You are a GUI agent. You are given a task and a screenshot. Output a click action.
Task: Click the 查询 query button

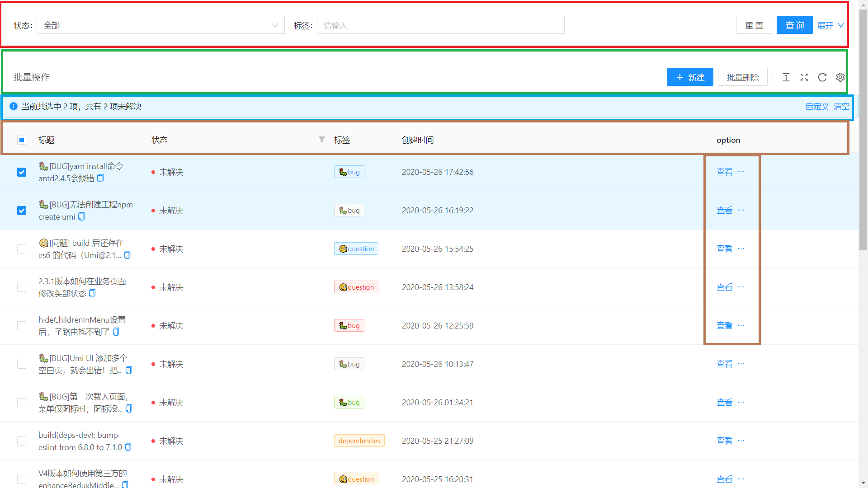(x=794, y=25)
